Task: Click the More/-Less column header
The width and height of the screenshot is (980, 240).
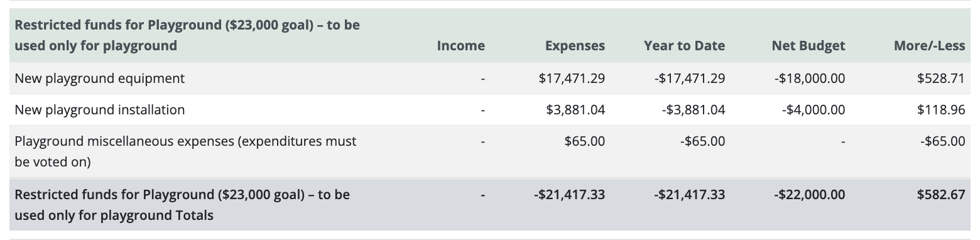Action: click(929, 45)
